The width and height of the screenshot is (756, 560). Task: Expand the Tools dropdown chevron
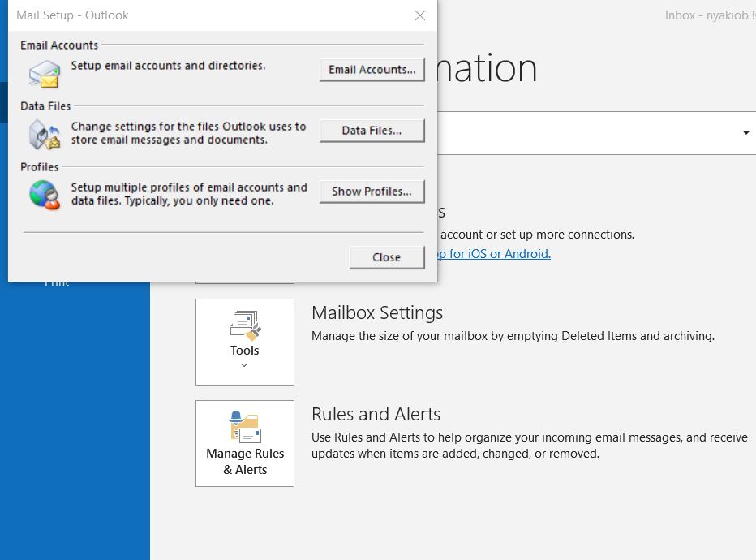(244, 366)
